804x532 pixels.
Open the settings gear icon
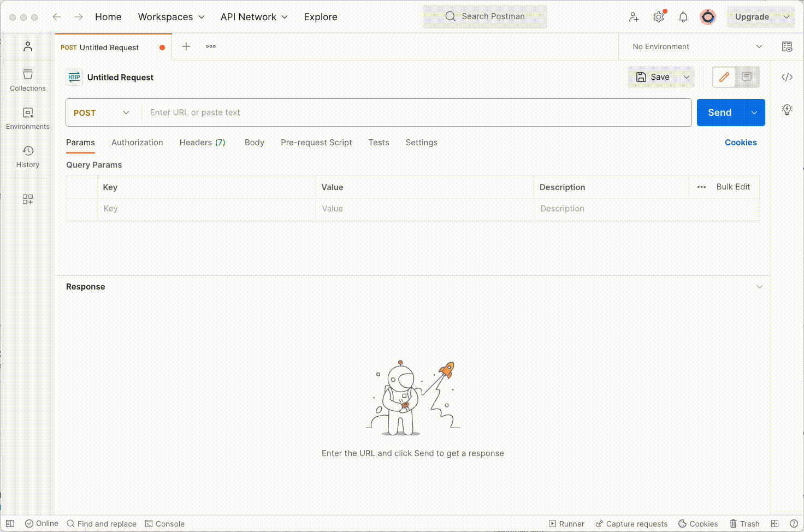coord(659,17)
